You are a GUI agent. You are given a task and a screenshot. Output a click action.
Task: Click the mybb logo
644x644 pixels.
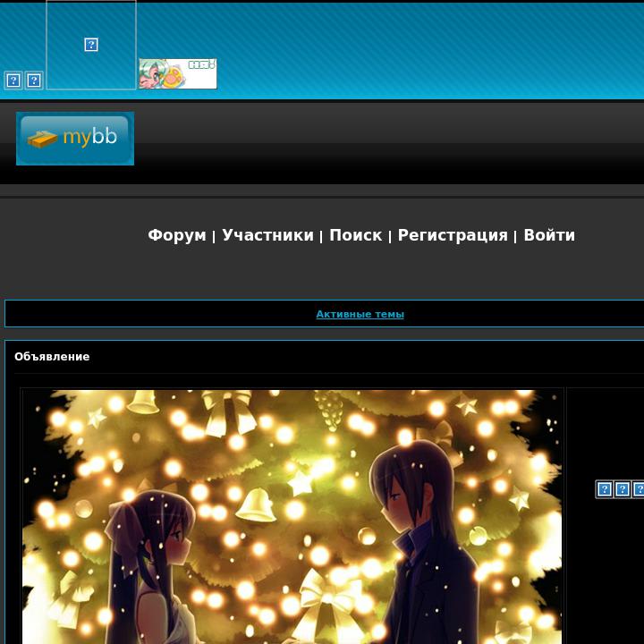point(75,139)
